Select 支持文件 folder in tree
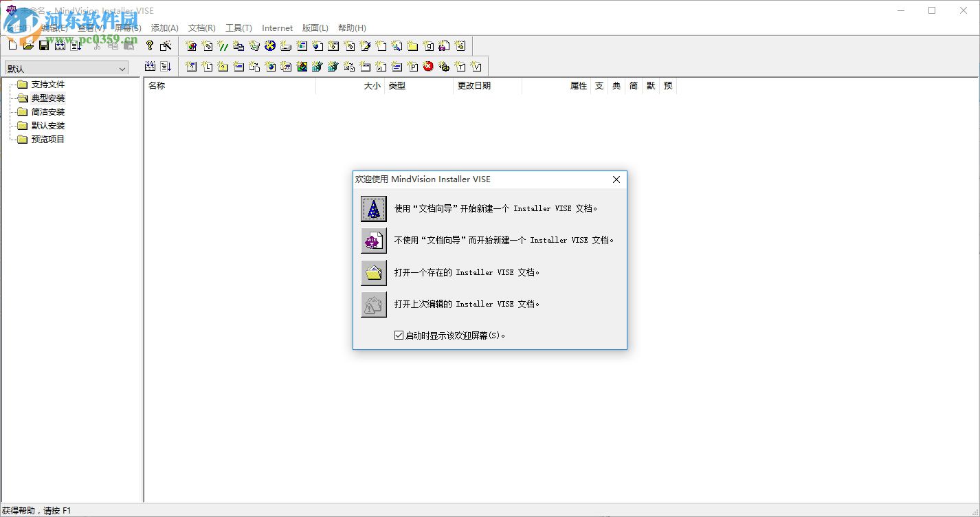This screenshot has width=980, height=517. point(48,85)
